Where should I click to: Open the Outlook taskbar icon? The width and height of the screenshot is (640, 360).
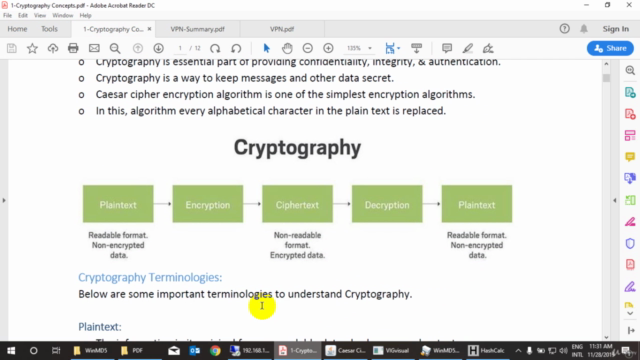[x=195, y=351]
